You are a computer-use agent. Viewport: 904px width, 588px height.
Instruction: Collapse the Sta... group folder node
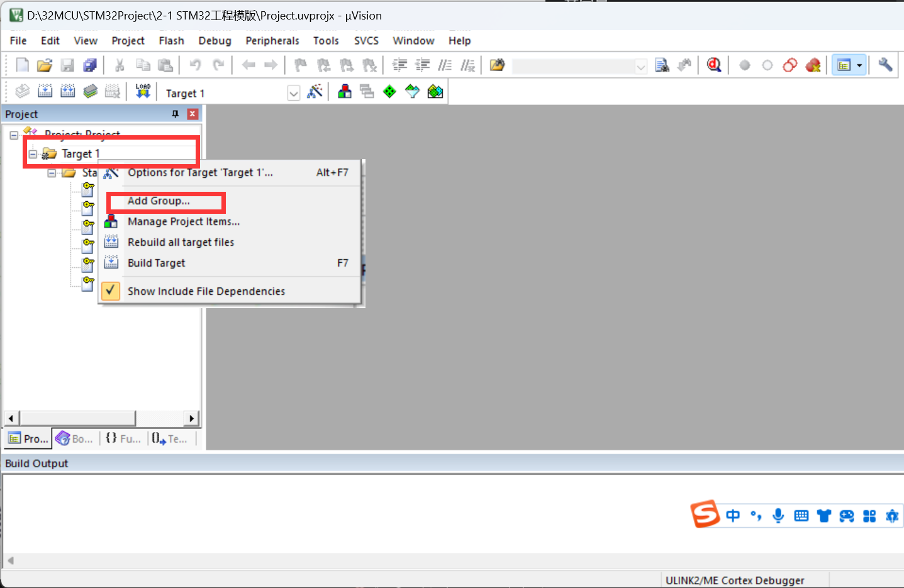(52, 172)
